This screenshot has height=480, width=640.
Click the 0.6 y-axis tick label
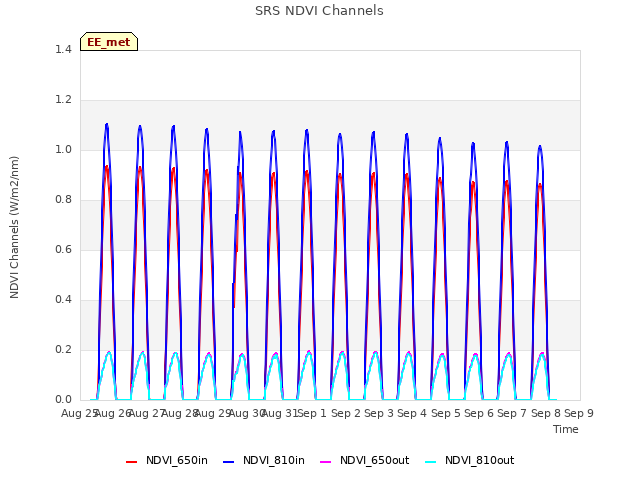[x=63, y=249]
